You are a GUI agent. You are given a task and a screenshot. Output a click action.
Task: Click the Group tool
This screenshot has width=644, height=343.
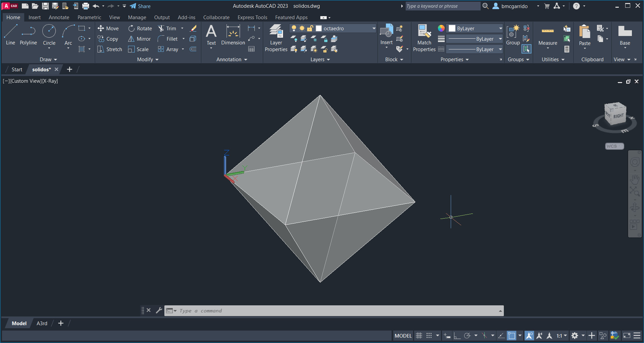click(x=513, y=35)
